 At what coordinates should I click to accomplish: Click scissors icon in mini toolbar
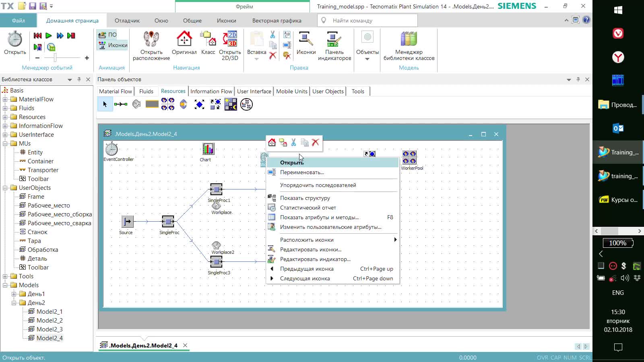[x=294, y=142]
